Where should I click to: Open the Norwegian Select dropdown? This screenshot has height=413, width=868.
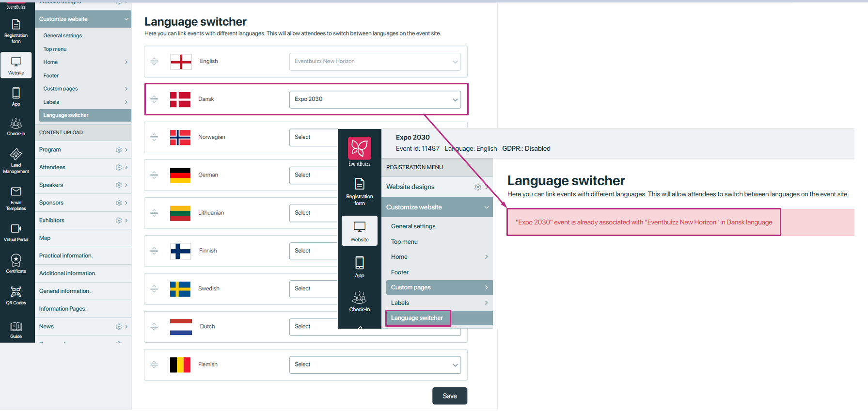[x=314, y=137]
